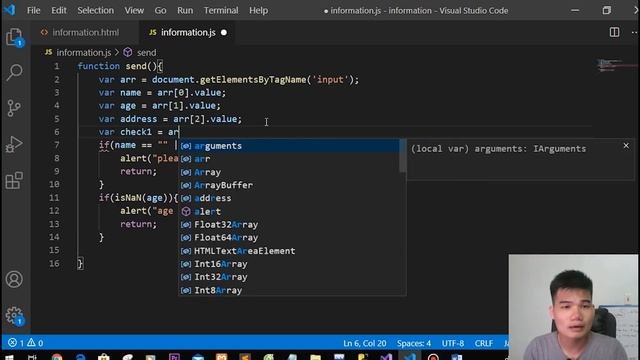Open the Edit menu
This screenshot has width=640, height=360.
pyautogui.click(x=59, y=10)
